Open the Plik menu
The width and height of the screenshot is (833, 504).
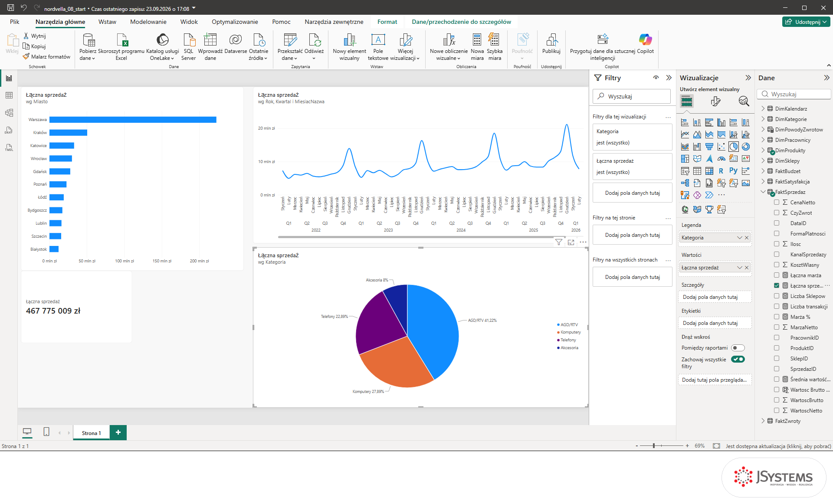[15, 22]
